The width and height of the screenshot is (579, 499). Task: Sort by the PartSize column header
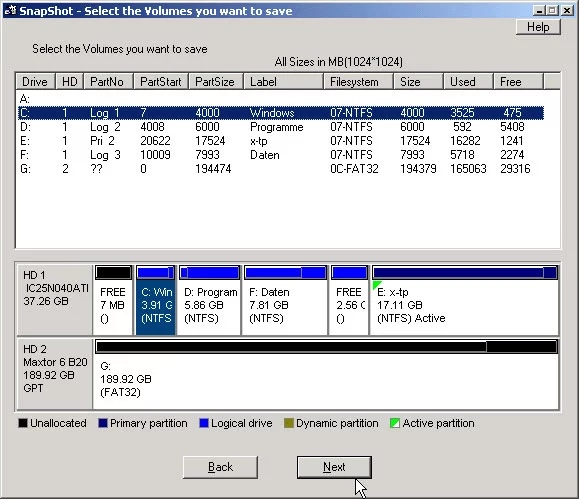tap(216, 82)
